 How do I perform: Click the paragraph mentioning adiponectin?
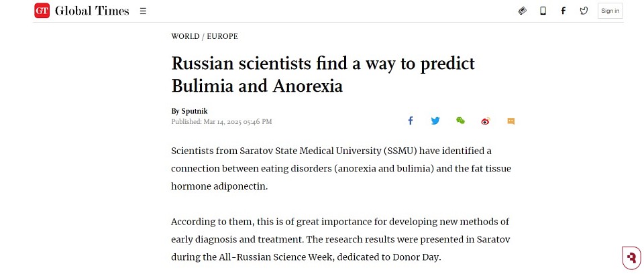(341, 169)
